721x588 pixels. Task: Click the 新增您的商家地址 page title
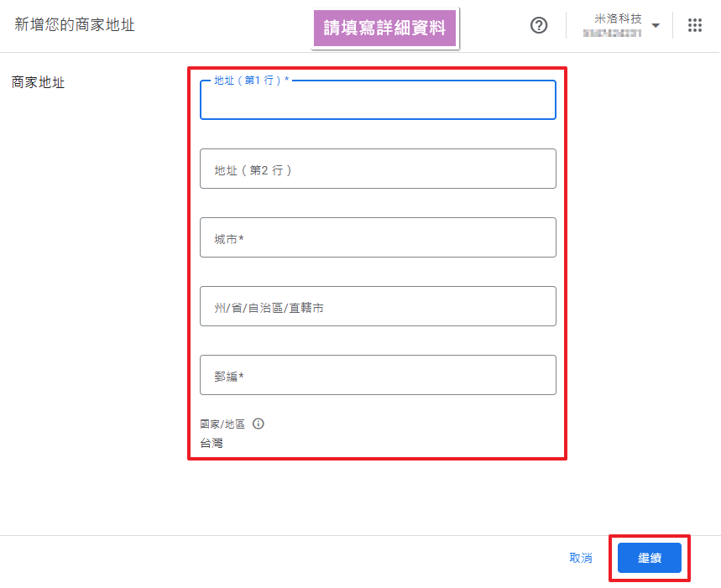(75, 25)
